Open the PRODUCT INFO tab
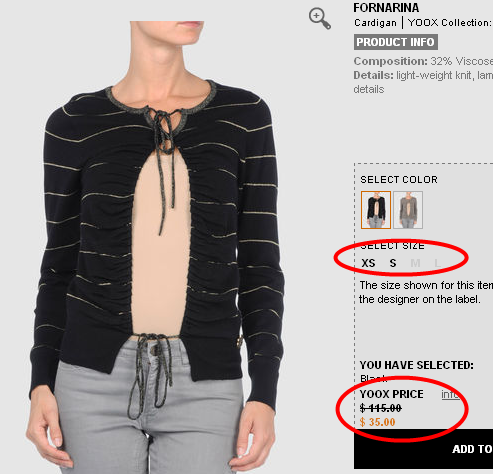The height and width of the screenshot is (474, 493). [x=396, y=42]
